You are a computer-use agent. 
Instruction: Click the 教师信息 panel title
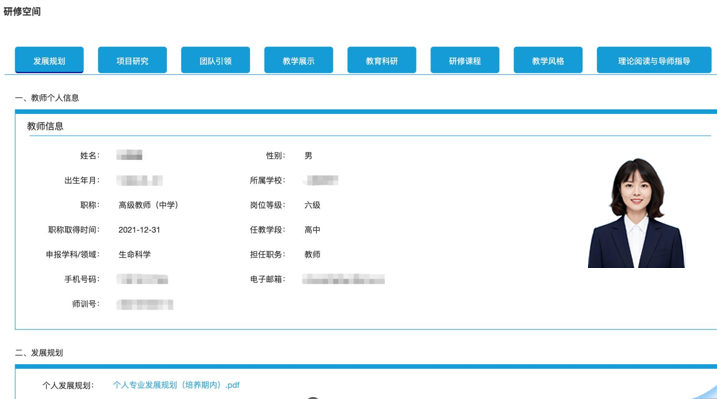click(x=45, y=126)
